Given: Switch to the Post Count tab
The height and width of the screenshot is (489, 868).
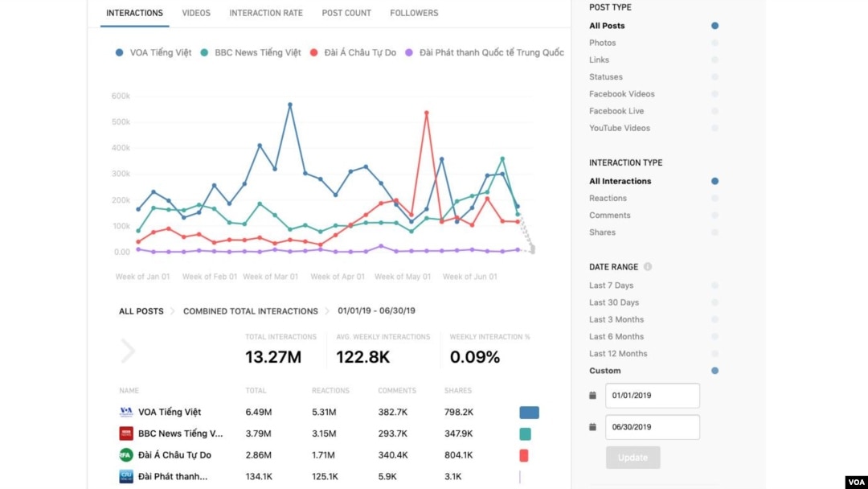Looking at the screenshot, I should coord(346,13).
